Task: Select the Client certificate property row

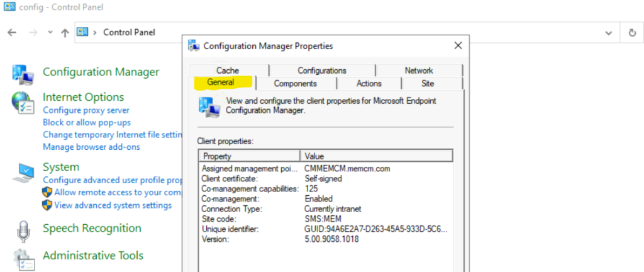Action: tap(326, 179)
